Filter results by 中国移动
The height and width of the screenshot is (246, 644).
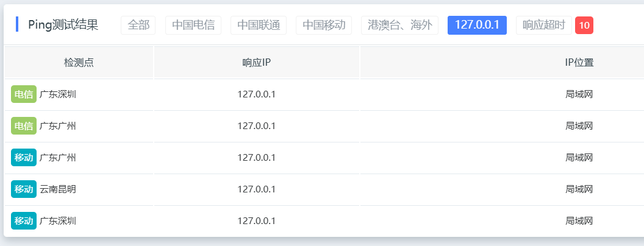coord(324,26)
